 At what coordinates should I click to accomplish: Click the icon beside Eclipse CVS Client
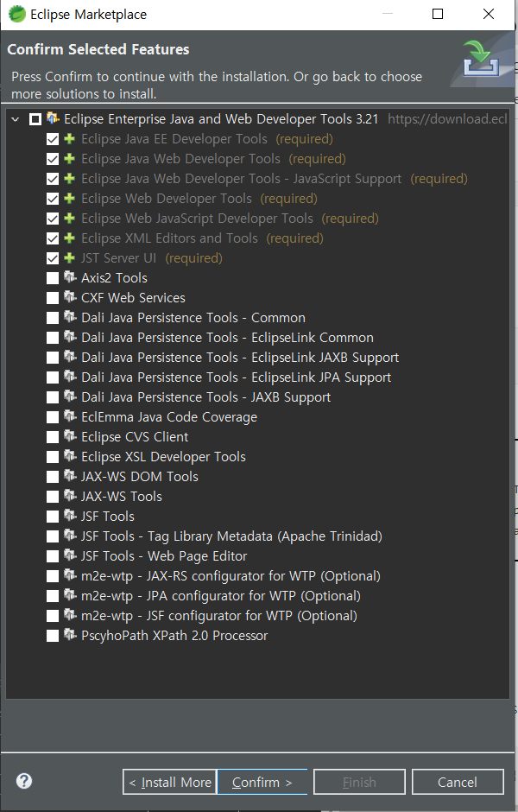[x=70, y=436]
